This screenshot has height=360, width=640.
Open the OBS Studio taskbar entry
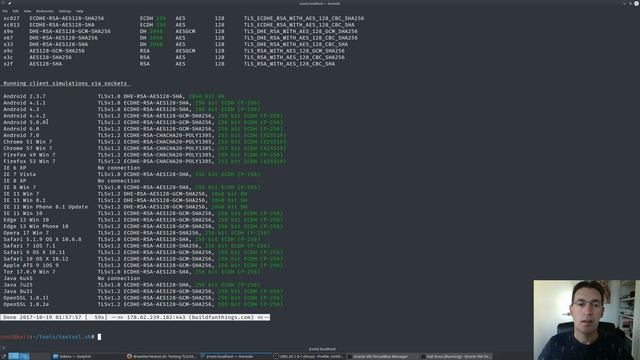[308, 356]
